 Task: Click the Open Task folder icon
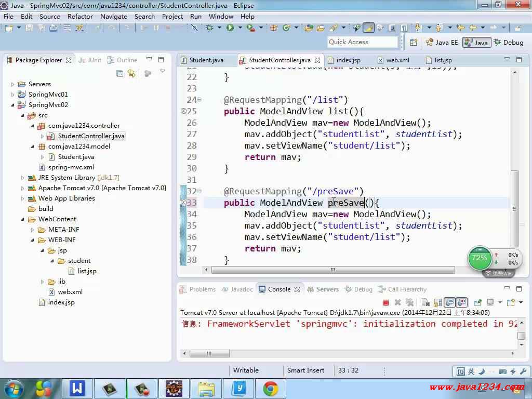[x=321, y=28]
